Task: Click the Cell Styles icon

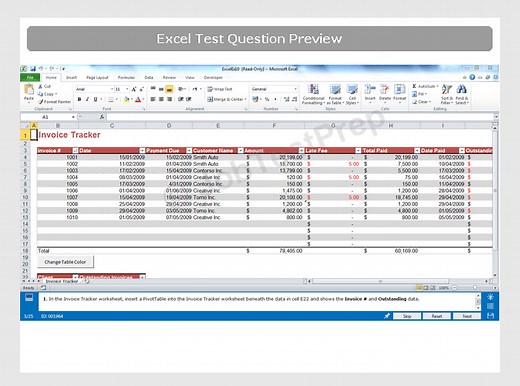Action: [352, 89]
